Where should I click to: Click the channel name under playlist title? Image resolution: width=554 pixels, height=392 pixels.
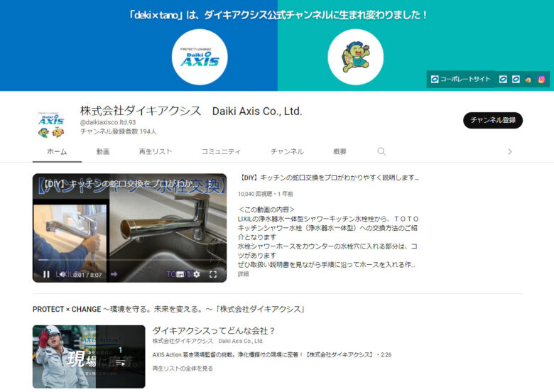pos(207,341)
